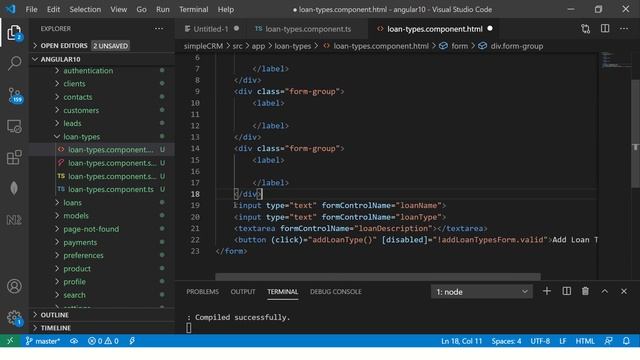Open notifications bell in status bar
This screenshot has width=640, height=360.
626,341
